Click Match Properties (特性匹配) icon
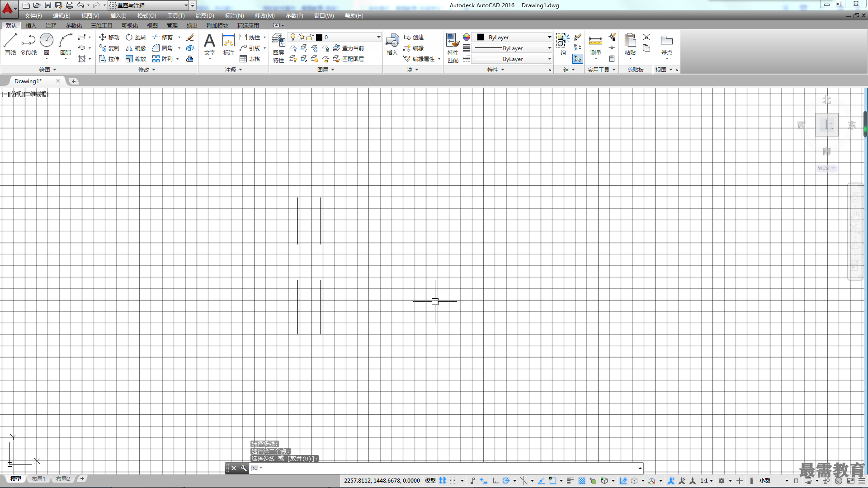The image size is (868, 488). pos(453,48)
